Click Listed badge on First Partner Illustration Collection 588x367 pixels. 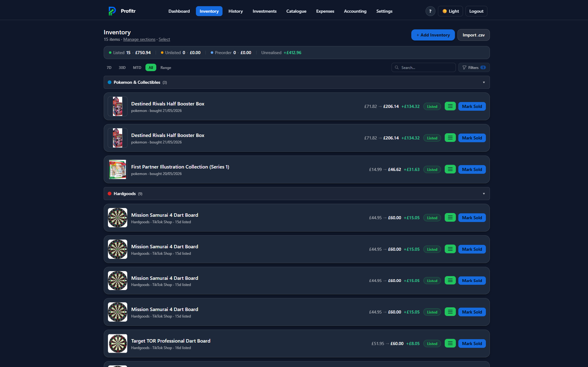[432, 169]
